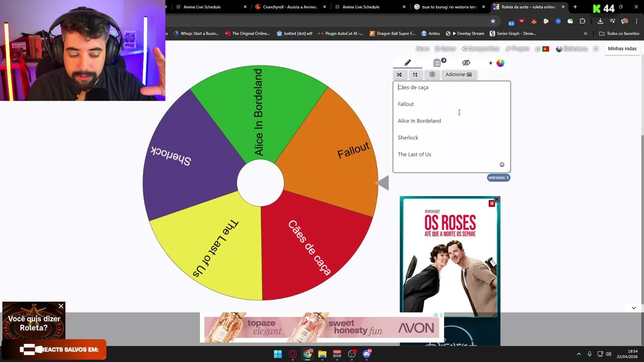
Task: Spin the wheel via its center hub
Action: [x=260, y=183]
